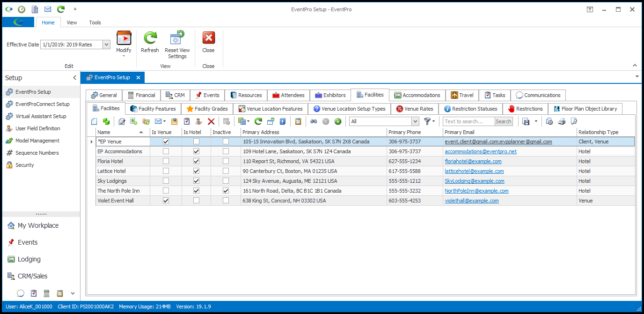
Task: Click the green cubes clone icon
Action: pos(106,121)
